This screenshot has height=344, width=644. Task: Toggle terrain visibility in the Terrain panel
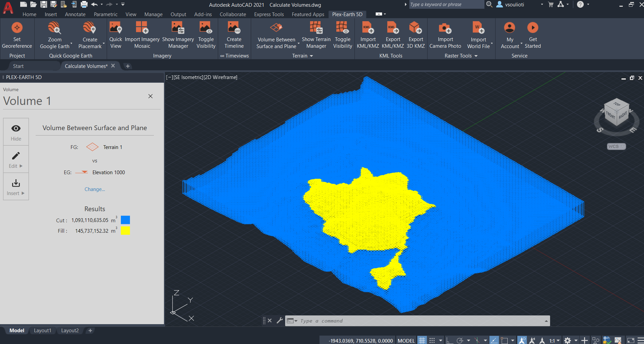click(x=342, y=35)
